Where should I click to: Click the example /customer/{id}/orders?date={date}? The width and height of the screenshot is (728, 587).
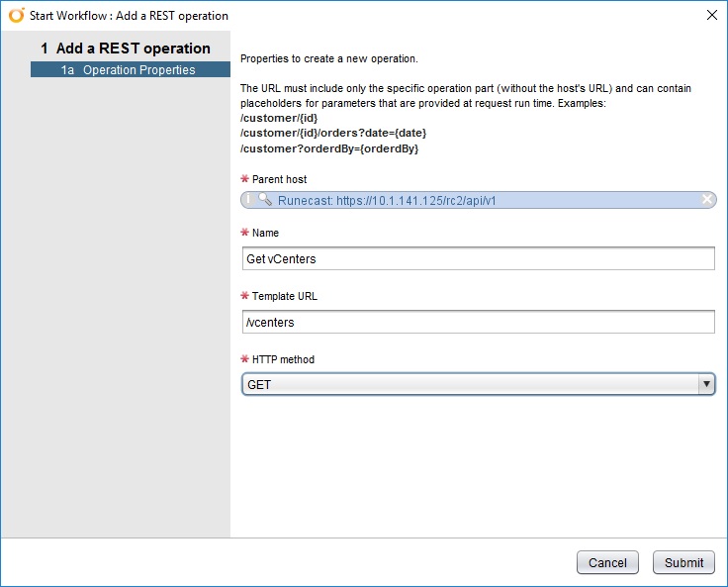tap(333, 133)
